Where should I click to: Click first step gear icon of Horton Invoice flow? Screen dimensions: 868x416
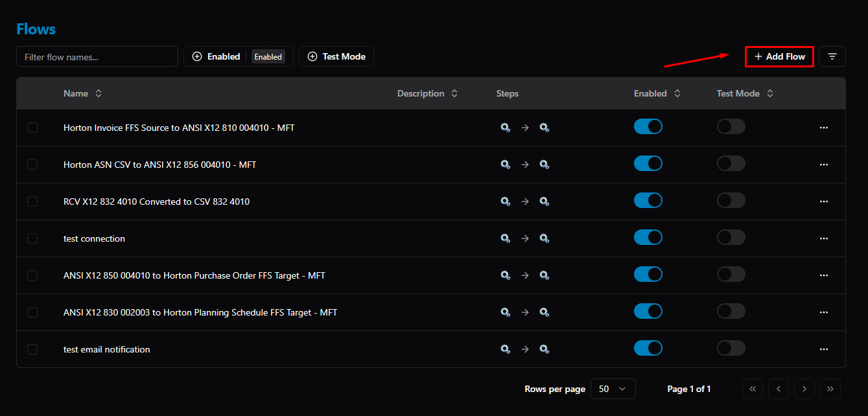click(x=505, y=128)
